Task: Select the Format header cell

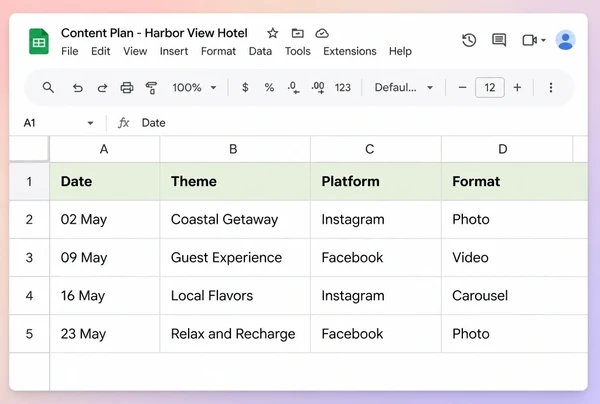Action: point(515,181)
